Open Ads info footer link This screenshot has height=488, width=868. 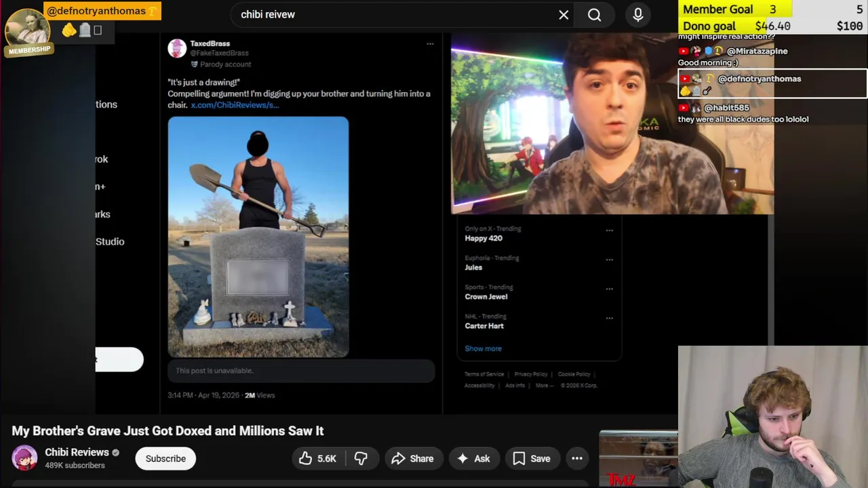(x=515, y=386)
